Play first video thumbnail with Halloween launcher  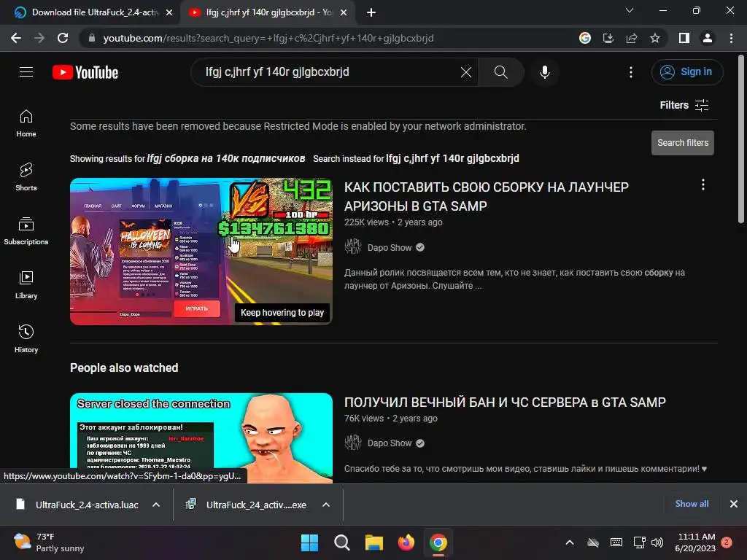pos(201,252)
